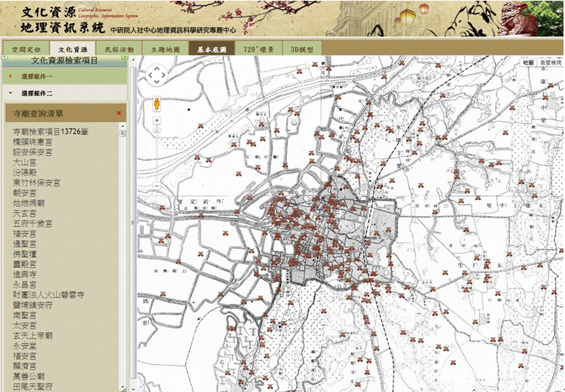The width and height of the screenshot is (565, 392).
Task: Open the 720°環景 tab
Action: (x=258, y=49)
